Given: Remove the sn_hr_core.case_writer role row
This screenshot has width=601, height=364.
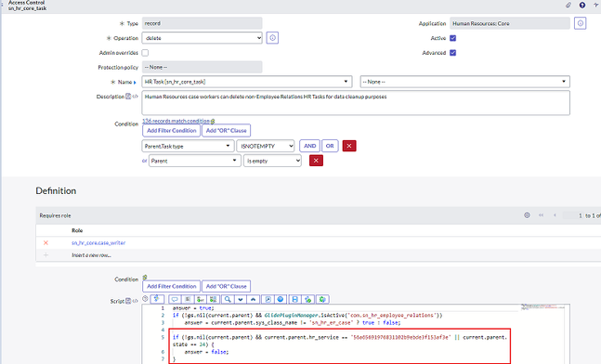Looking at the screenshot, I should tap(46, 243).
